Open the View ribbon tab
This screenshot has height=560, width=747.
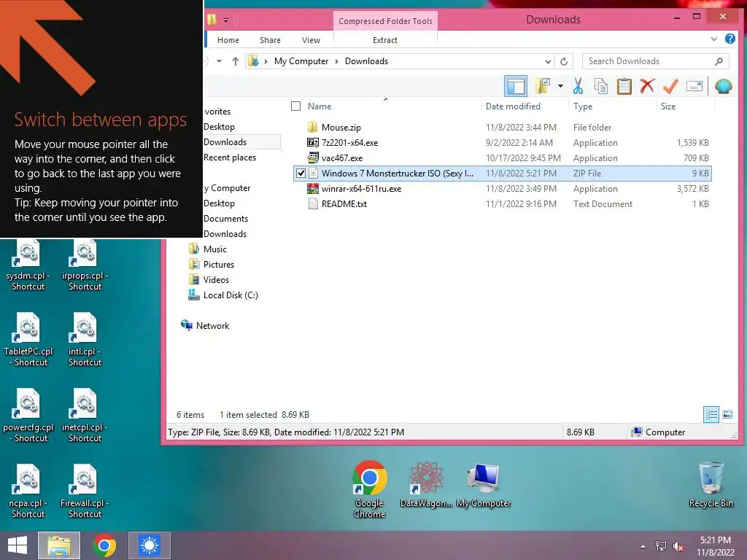311,40
